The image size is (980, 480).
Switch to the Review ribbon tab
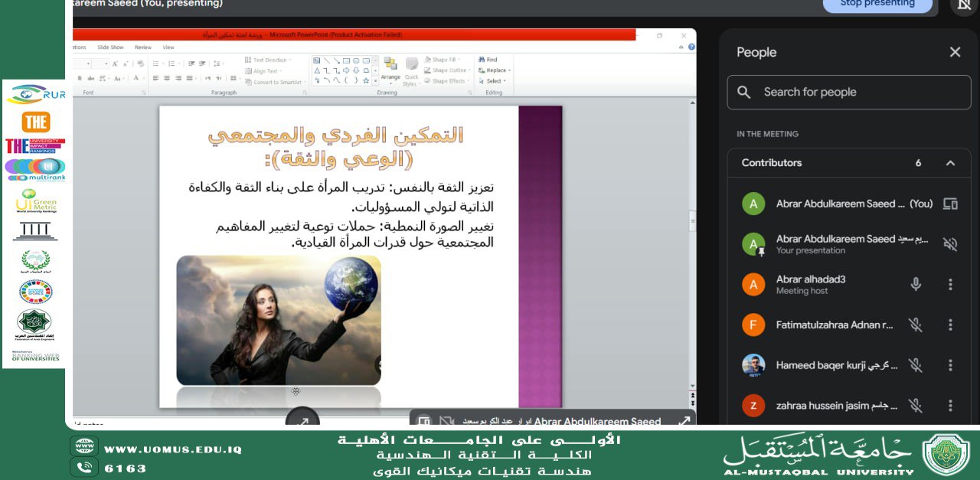[x=142, y=47]
